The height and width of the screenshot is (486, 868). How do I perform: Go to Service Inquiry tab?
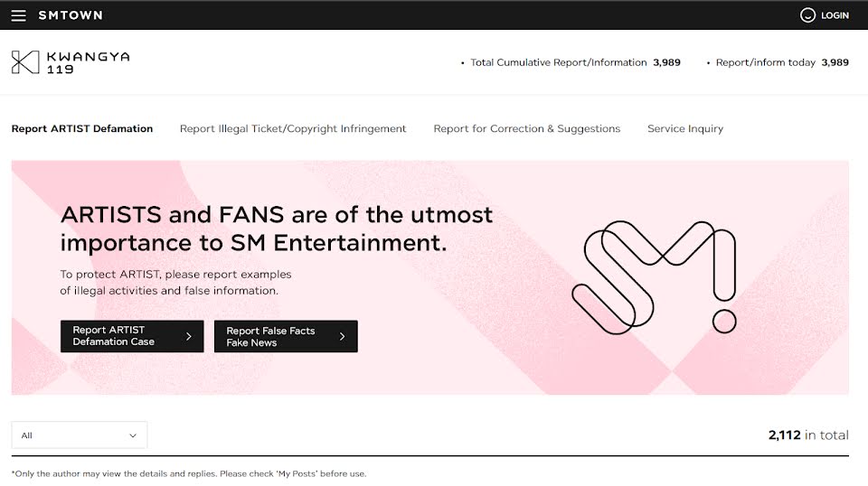[x=685, y=128]
